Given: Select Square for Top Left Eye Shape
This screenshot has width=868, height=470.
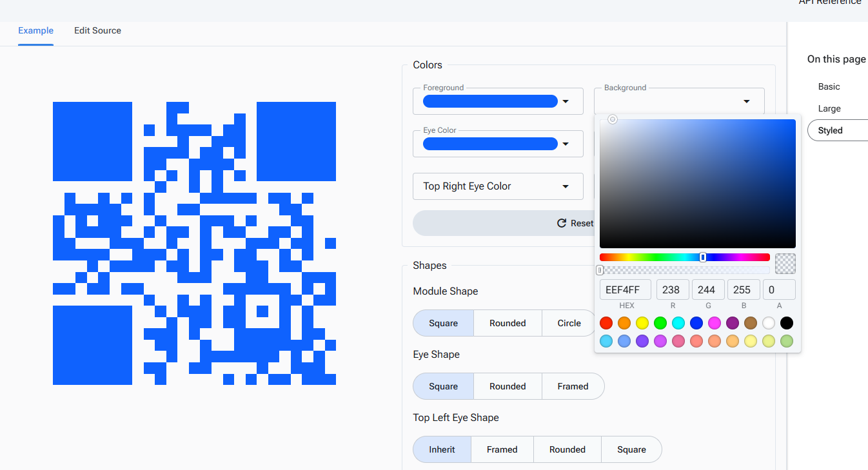Looking at the screenshot, I should pos(631,449).
